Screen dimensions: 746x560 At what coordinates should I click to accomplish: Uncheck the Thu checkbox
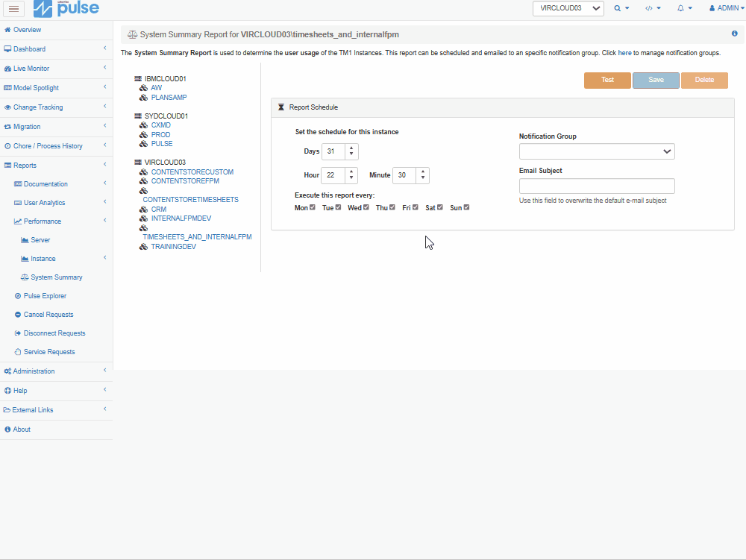coord(392,207)
